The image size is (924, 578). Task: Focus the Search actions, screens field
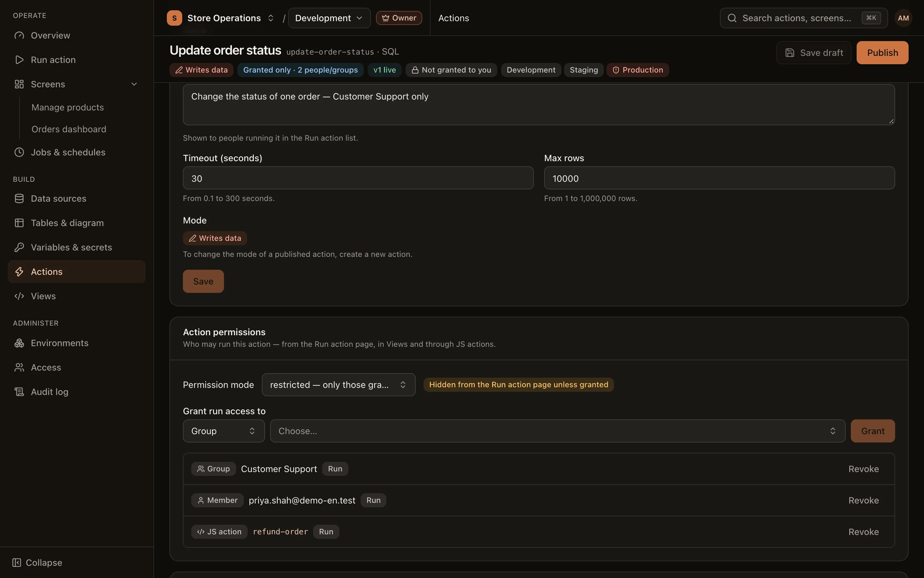(803, 18)
